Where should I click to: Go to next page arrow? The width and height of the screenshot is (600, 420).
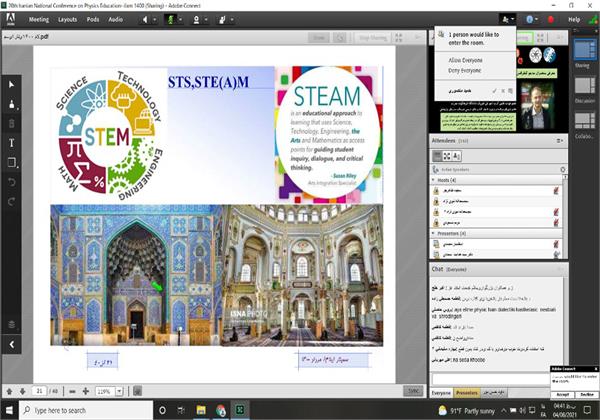pyautogui.click(x=22, y=391)
